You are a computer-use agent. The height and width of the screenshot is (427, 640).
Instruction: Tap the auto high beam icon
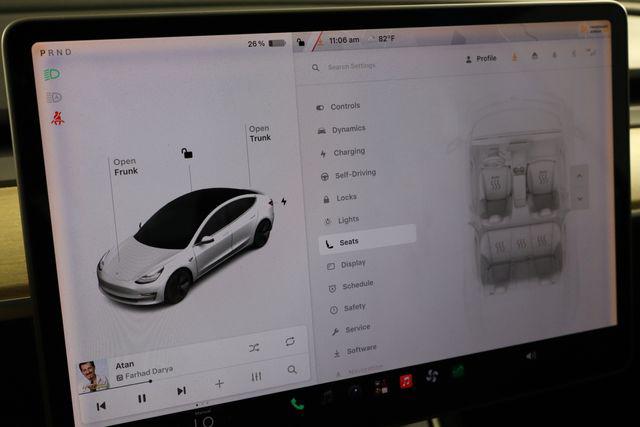(x=53, y=97)
